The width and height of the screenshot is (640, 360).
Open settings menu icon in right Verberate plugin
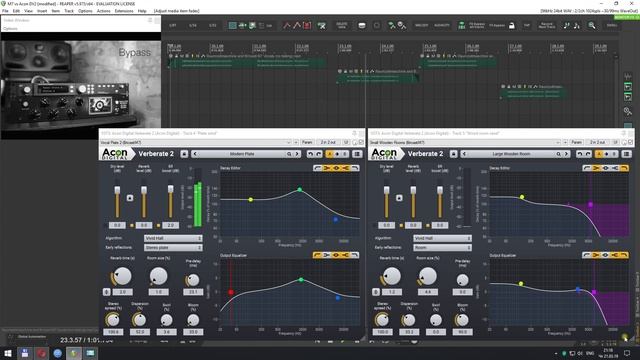click(x=627, y=154)
